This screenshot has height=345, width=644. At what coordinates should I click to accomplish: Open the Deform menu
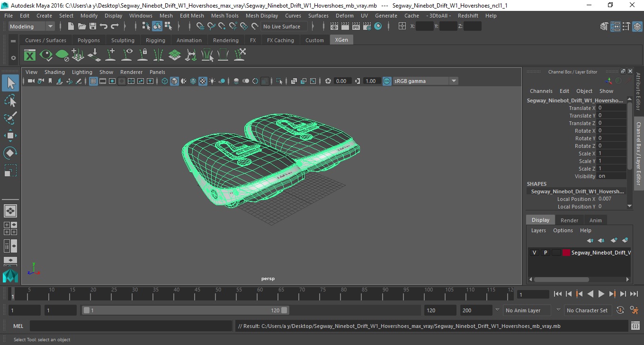344,16
